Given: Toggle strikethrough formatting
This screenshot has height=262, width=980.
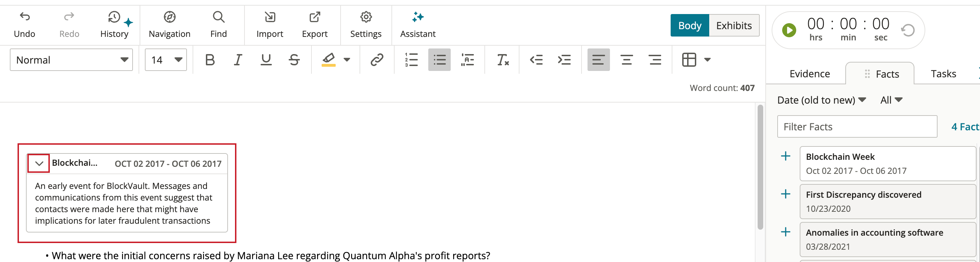Looking at the screenshot, I should coord(294,60).
